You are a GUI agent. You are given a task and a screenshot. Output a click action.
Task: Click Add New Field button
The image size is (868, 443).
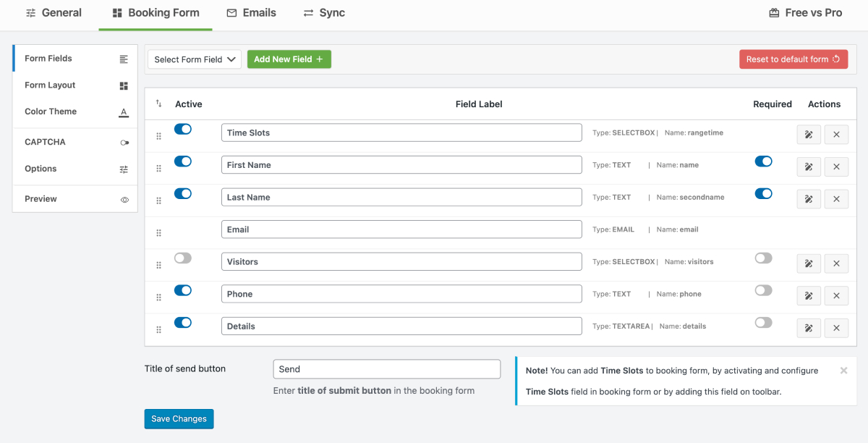pos(289,59)
